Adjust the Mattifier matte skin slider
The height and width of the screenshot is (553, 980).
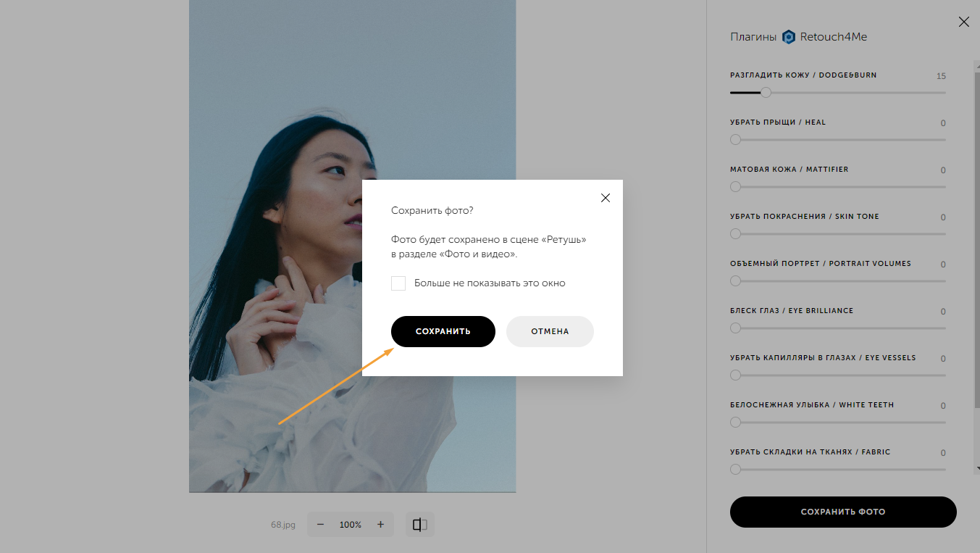coord(838,187)
